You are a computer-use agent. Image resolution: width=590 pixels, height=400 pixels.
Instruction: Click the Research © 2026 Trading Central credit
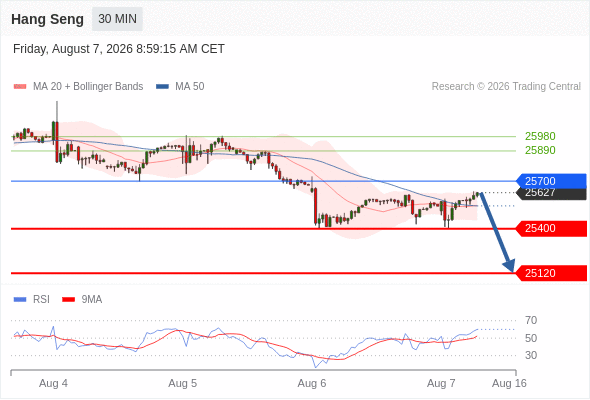pos(506,87)
